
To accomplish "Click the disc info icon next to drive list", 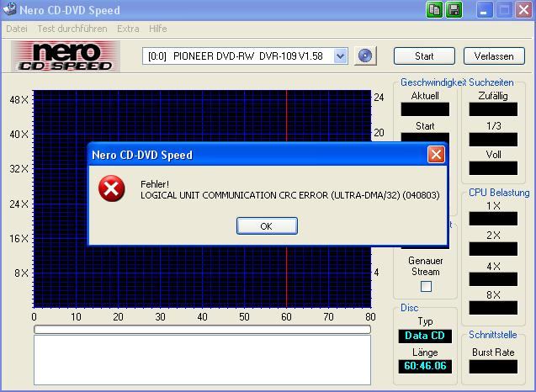I will [x=365, y=56].
